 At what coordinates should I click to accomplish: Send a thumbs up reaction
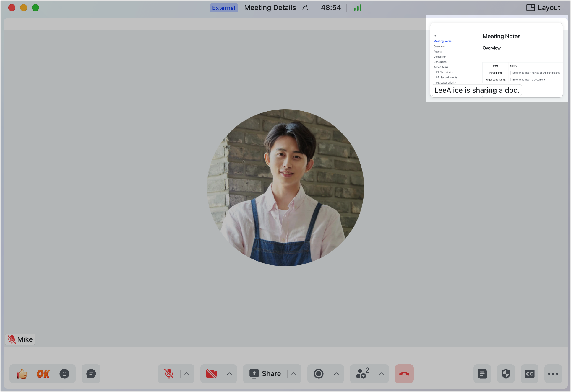point(22,374)
